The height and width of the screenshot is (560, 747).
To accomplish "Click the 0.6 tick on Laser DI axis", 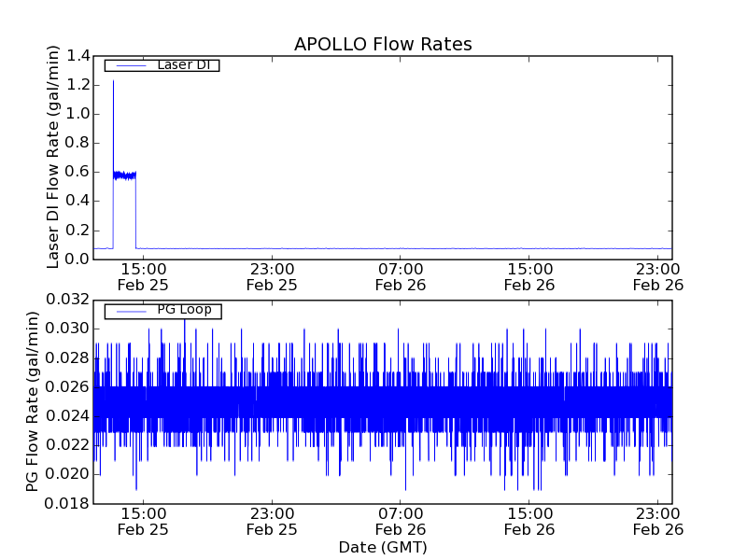I will click(78, 173).
